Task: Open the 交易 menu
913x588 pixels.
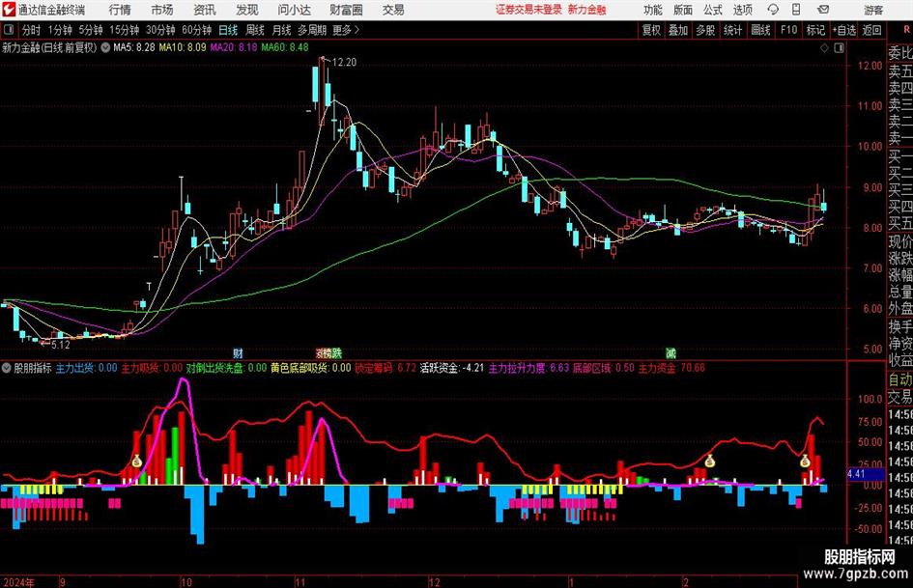Action: pos(393,10)
